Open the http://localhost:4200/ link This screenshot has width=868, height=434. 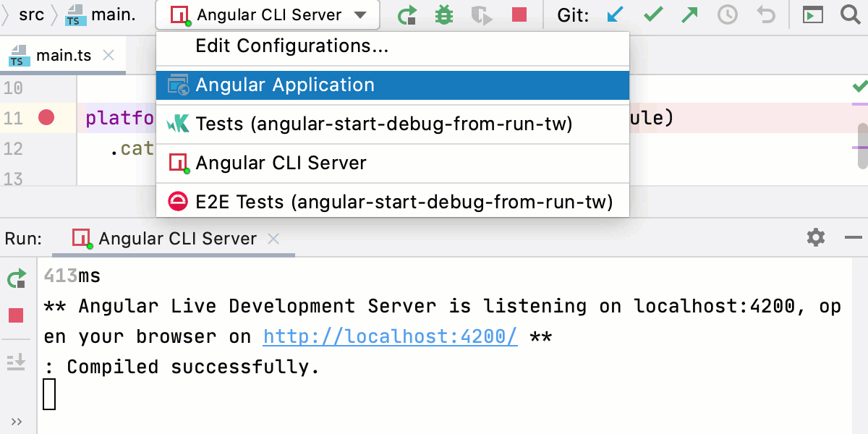391,336
